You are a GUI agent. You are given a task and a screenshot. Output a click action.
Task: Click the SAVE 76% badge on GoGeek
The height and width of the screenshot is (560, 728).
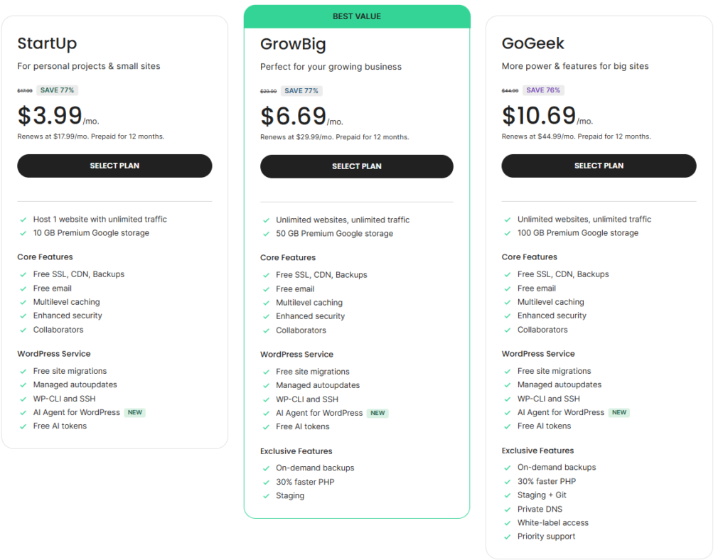pyautogui.click(x=545, y=90)
